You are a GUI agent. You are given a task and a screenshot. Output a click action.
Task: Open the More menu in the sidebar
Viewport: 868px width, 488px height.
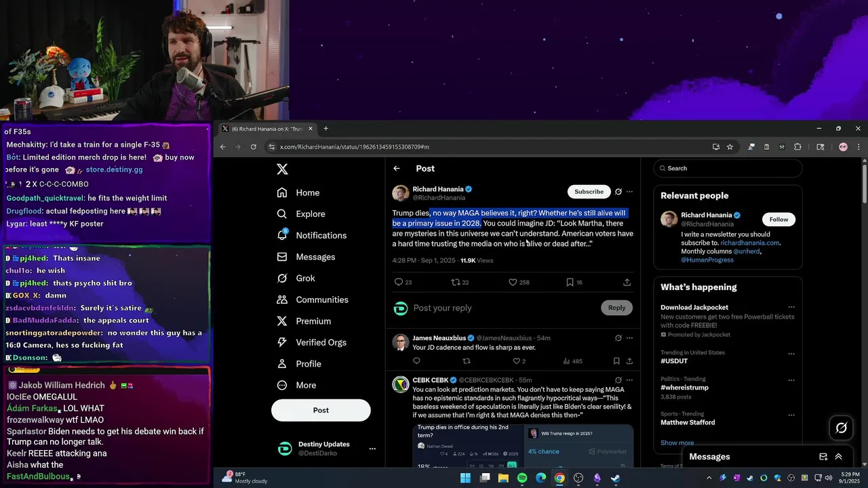click(x=296, y=385)
